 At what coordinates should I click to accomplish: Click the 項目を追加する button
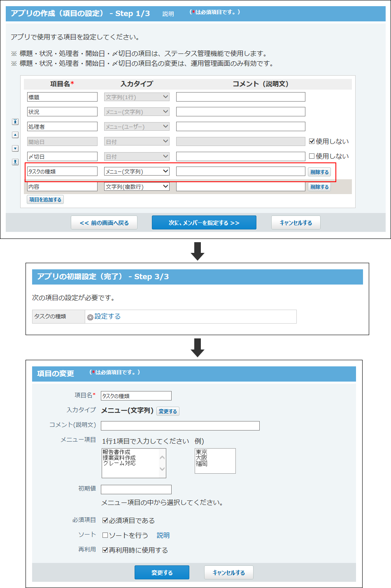coord(45,199)
